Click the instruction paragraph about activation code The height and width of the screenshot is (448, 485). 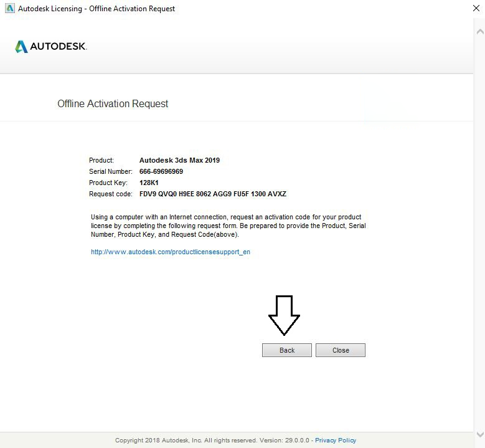coord(228,226)
